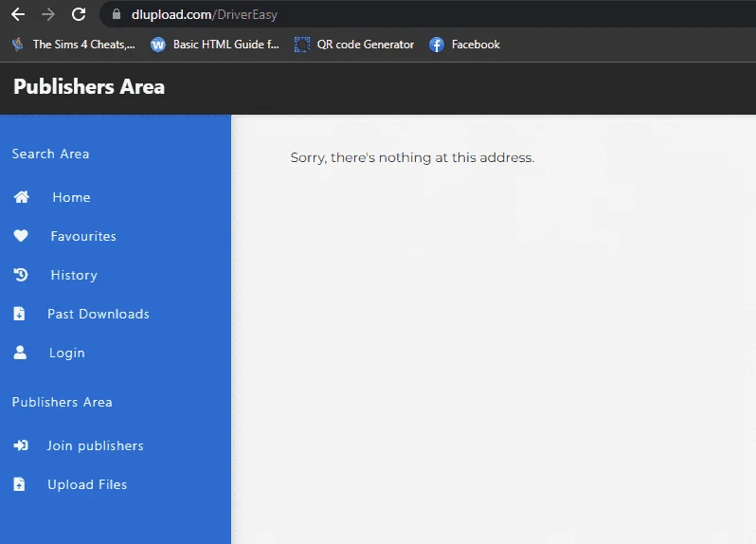Open QR code Generator bookmark

[x=354, y=45]
